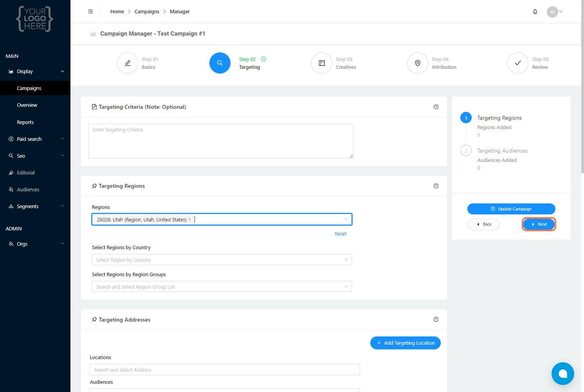Click the step 2 Targeting Audiences circle
This screenshot has width=584, height=392.
click(x=466, y=151)
